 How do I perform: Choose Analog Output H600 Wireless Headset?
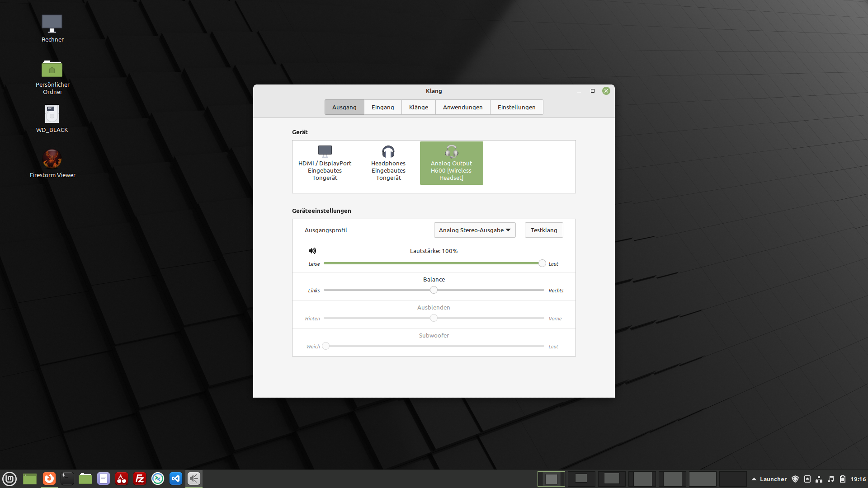coord(451,163)
